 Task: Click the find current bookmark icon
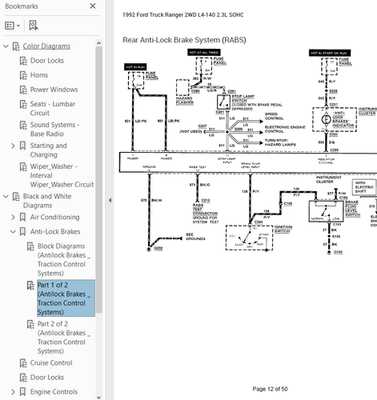point(33,25)
